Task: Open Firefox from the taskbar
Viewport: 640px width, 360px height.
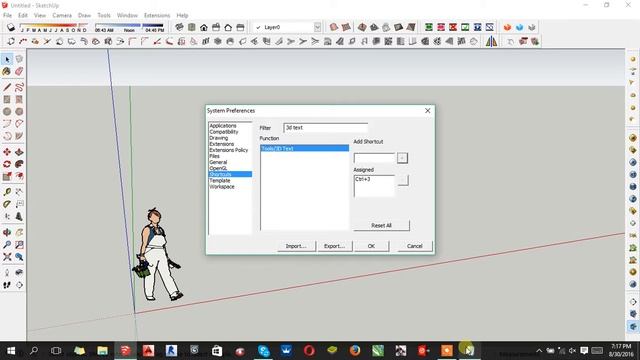Action: tap(355, 351)
